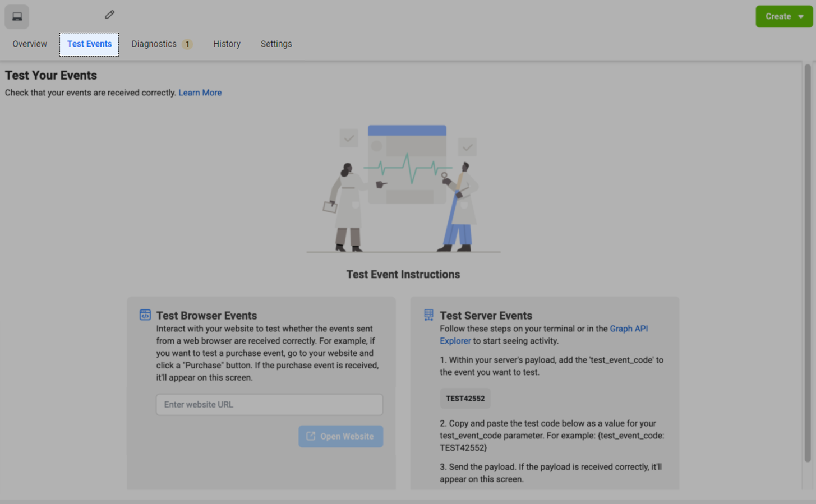Select the Test Events tab
Image resolution: width=816 pixels, height=504 pixels.
[x=89, y=44]
